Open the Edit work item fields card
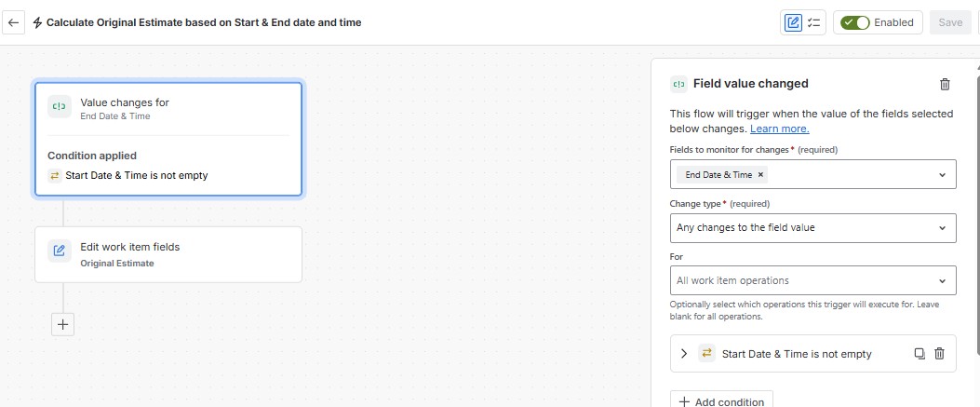Screen dimensions: 980x407 pyautogui.click(x=168, y=254)
